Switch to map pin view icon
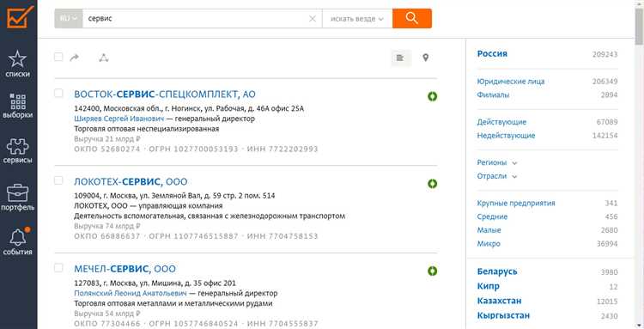 [426, 58]
